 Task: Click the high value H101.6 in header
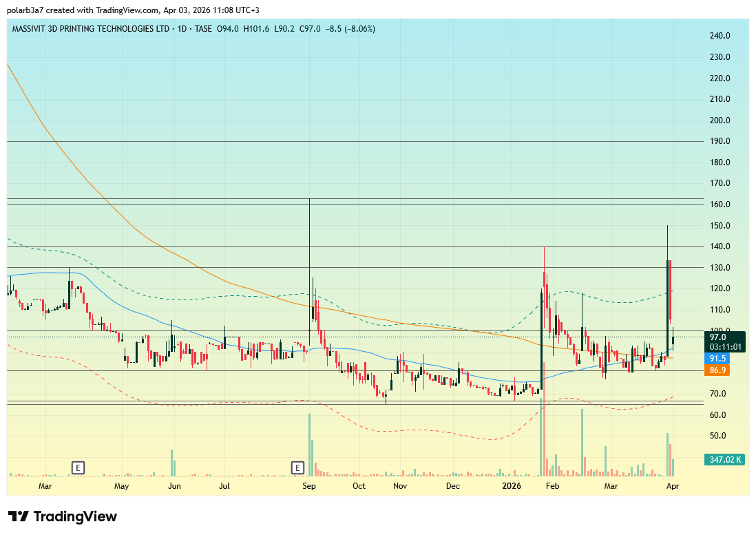pyautogui.click(x=256, y=29)
